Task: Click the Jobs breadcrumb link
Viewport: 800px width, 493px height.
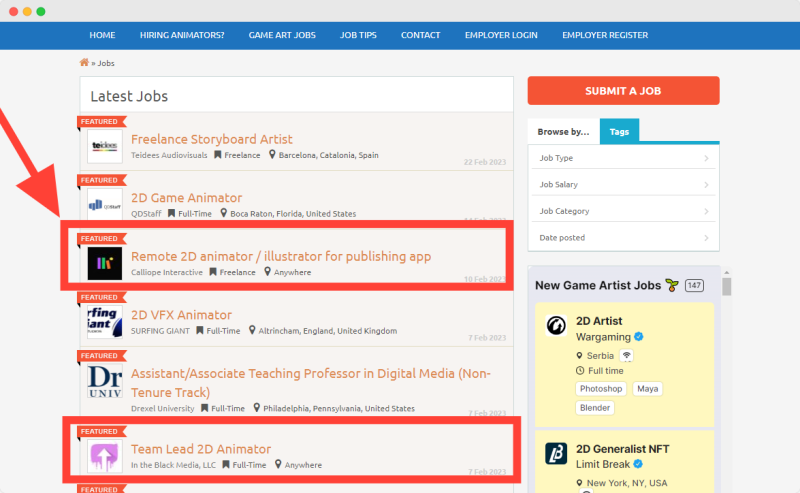Action: (106, 63)
